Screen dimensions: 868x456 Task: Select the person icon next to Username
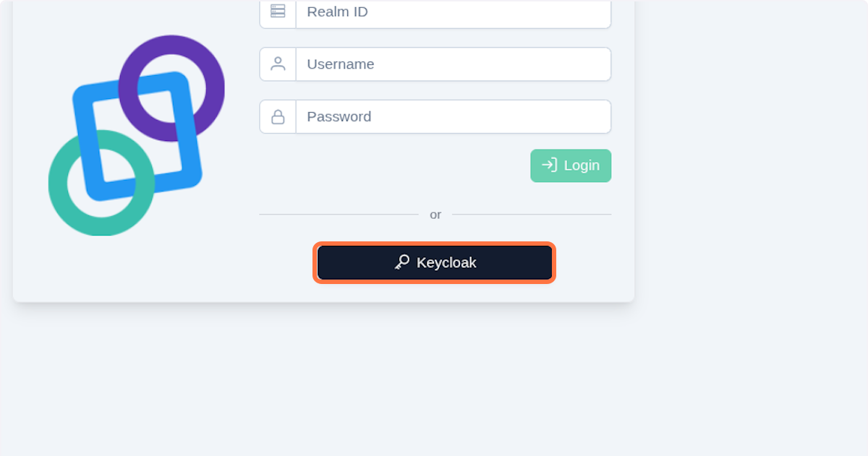pos(277,64)
